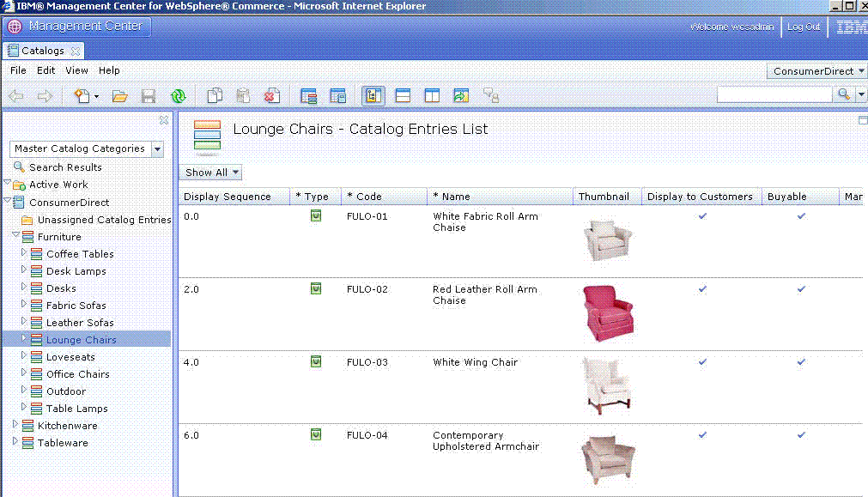The height and width of the screenshot is (497, 868).
Task: Expand the Coffee Tables category
Action: coord(24,252)
